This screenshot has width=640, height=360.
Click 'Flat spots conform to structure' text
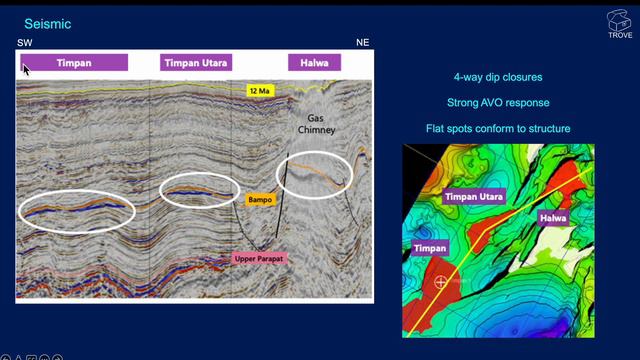coord(498,129)
